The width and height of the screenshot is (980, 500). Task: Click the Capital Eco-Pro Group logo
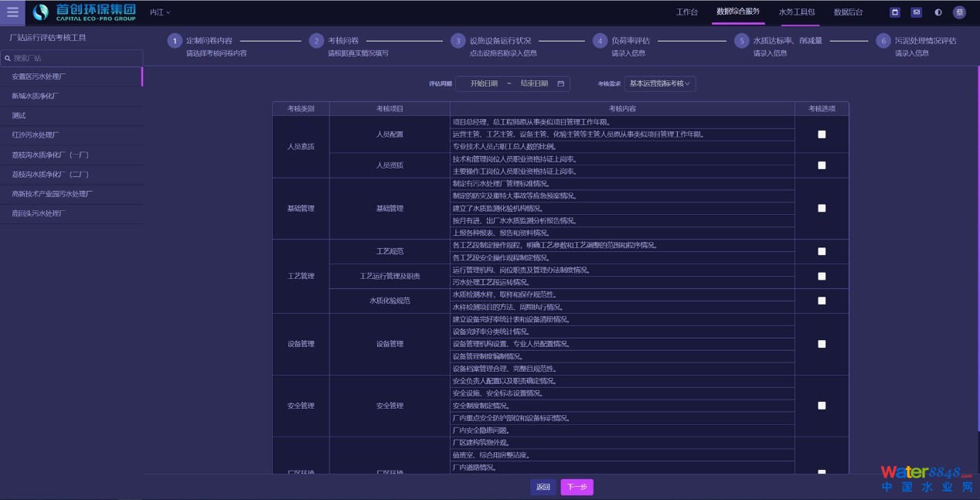pos(85,12)
